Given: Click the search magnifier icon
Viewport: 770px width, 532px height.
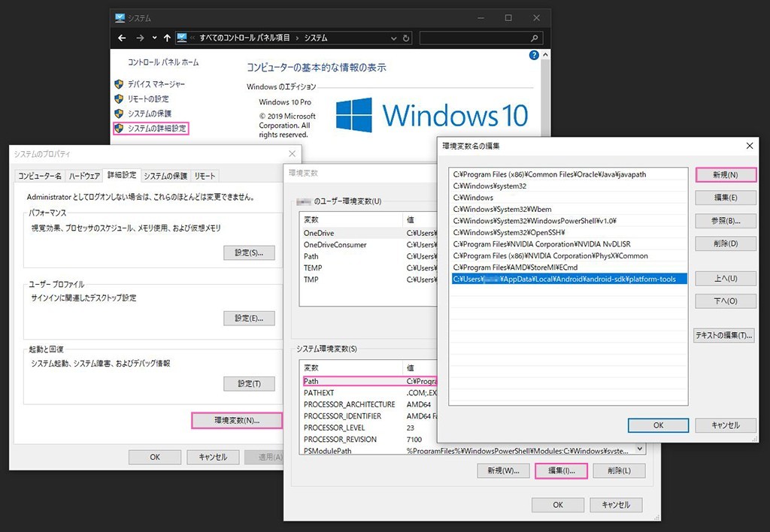Looking at the screenshot, I should 535,38.
